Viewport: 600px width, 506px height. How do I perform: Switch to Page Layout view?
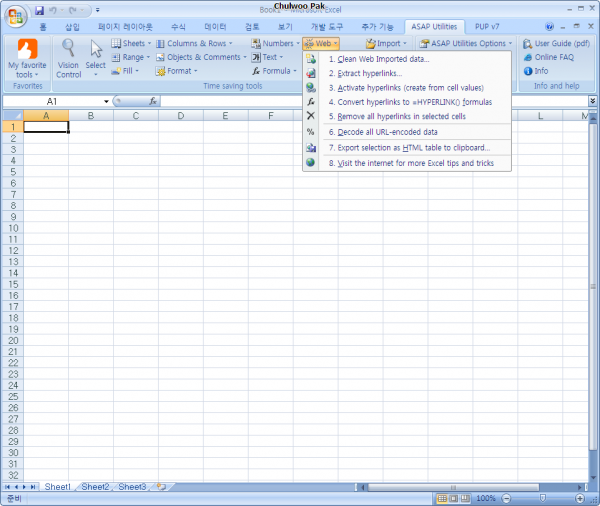coord(454,498)
